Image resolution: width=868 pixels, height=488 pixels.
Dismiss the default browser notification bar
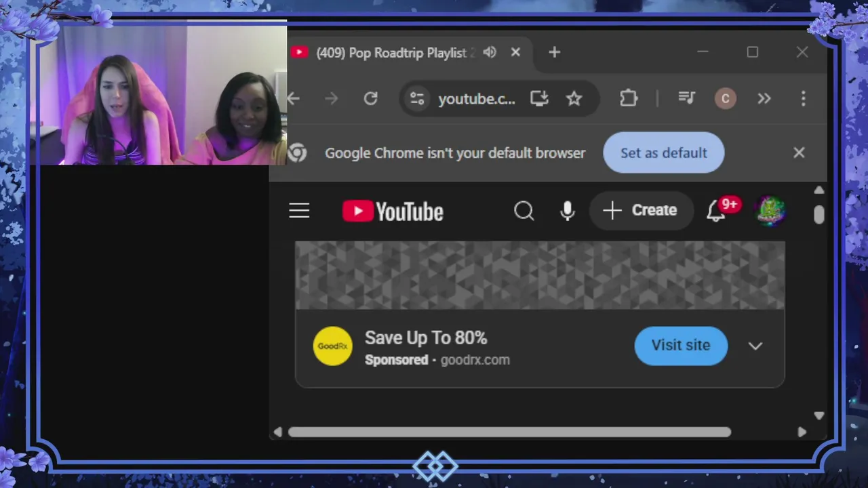799,152
